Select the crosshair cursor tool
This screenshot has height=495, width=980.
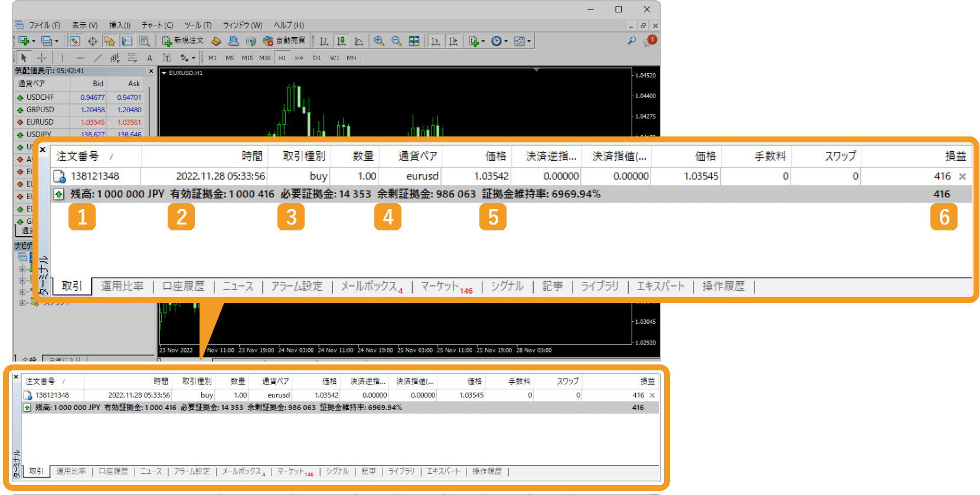pos(42,58)
